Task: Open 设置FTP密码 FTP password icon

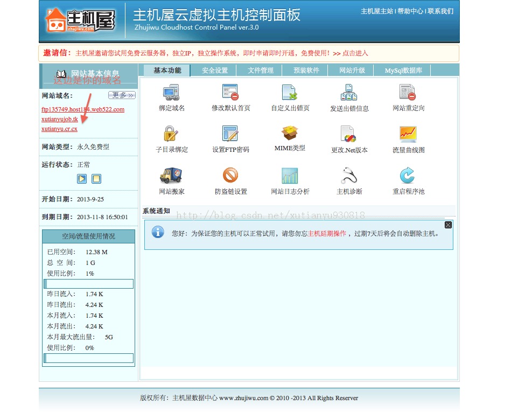Action: tap(230, 134)
